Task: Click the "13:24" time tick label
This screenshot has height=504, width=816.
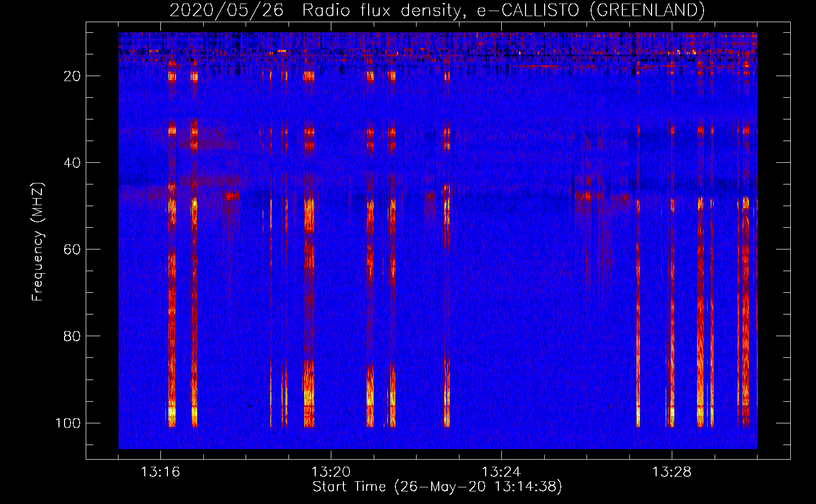Action: (501, 472)
